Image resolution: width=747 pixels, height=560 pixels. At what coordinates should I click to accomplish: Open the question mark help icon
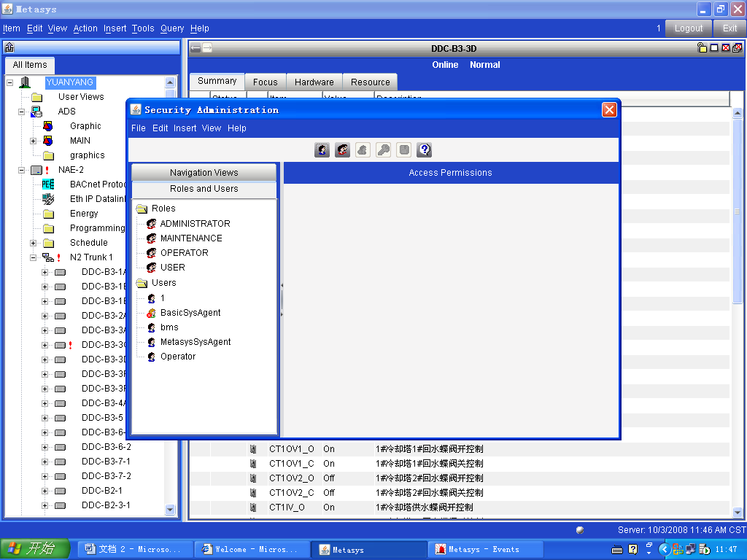[x=425, y=150]
